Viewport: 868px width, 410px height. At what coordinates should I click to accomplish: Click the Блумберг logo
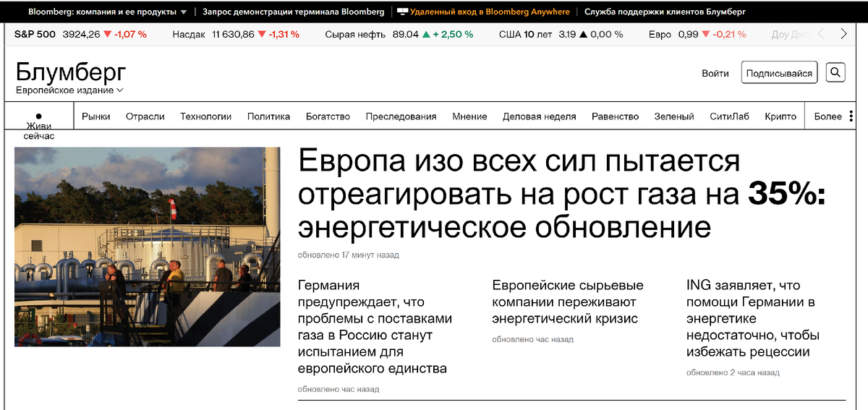(71, 72)
